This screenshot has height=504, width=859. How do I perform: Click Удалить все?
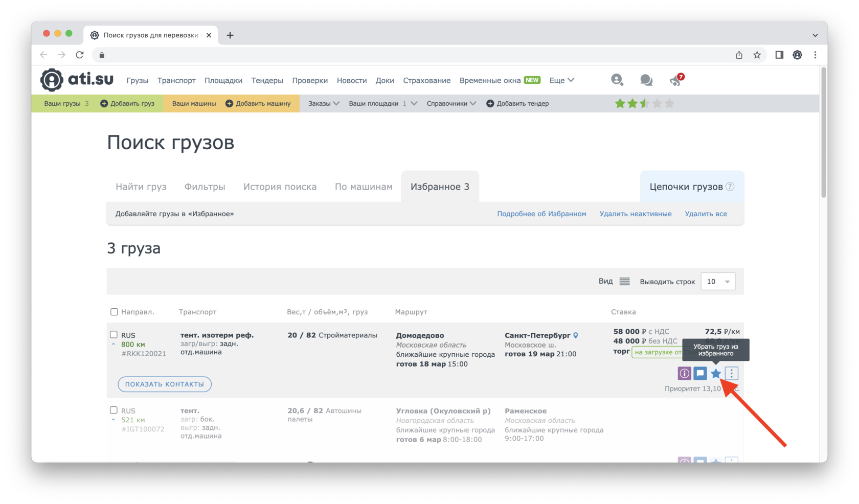pos(706,214)
